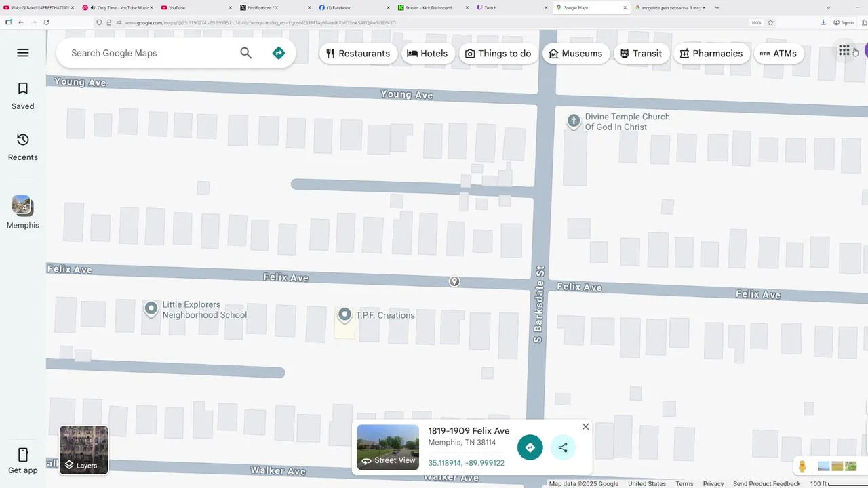
Task: Switch to the Twitch tab
Action: click(513, 7)
